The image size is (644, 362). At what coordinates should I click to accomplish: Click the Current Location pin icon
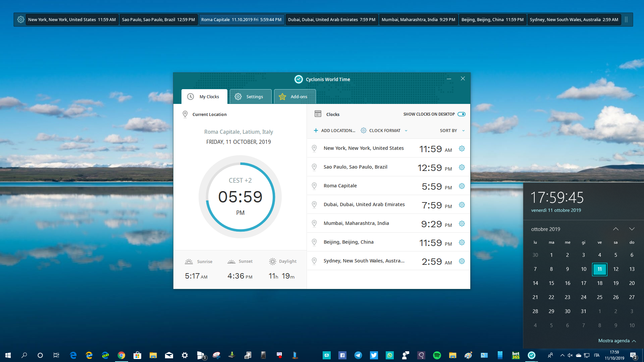point(185,114)
